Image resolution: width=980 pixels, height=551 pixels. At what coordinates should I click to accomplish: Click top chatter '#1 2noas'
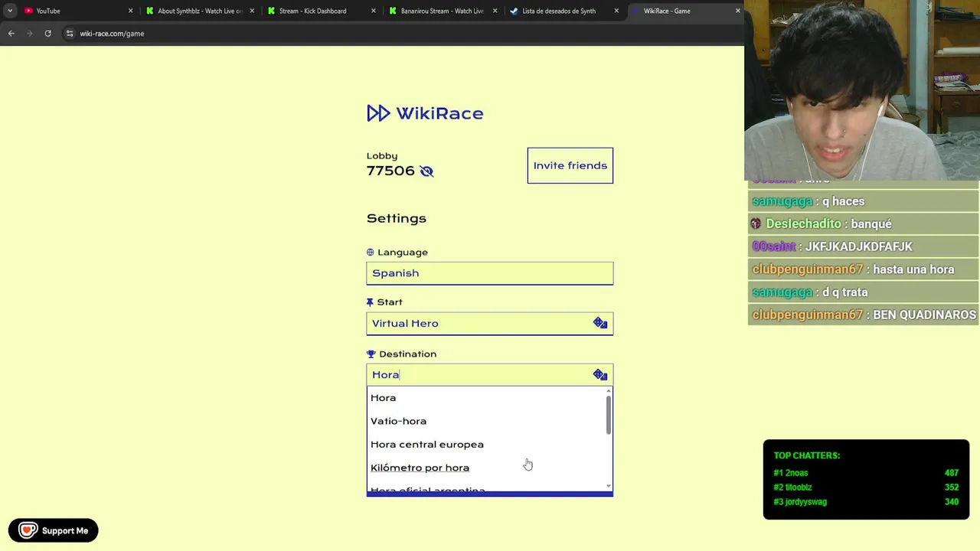coord(791,473)
